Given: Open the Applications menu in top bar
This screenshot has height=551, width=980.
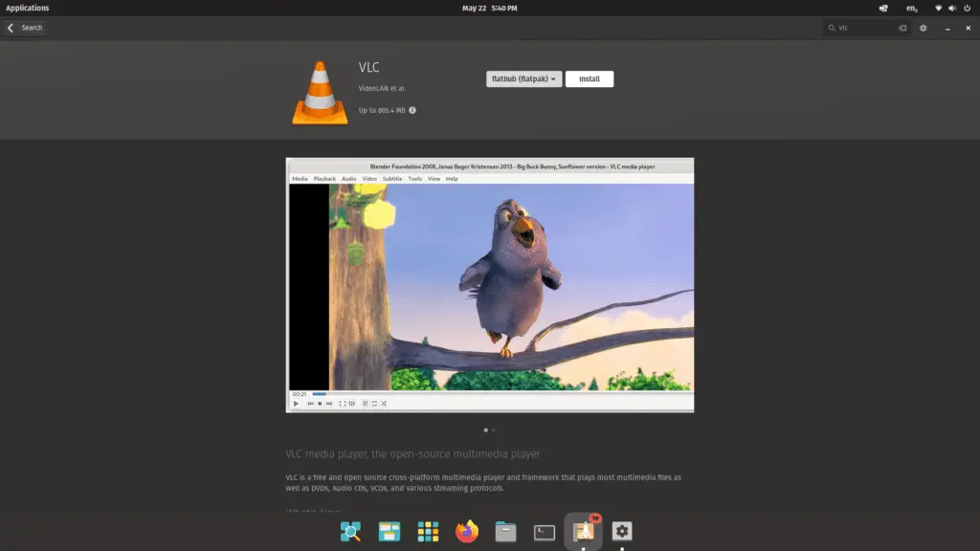Looking at the screenshot, I should click(x=28, y=8).
